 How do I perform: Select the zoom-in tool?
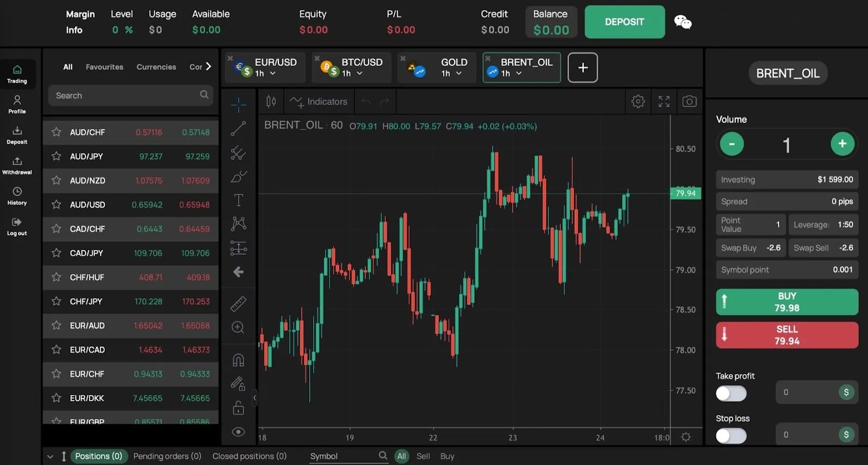238,327
